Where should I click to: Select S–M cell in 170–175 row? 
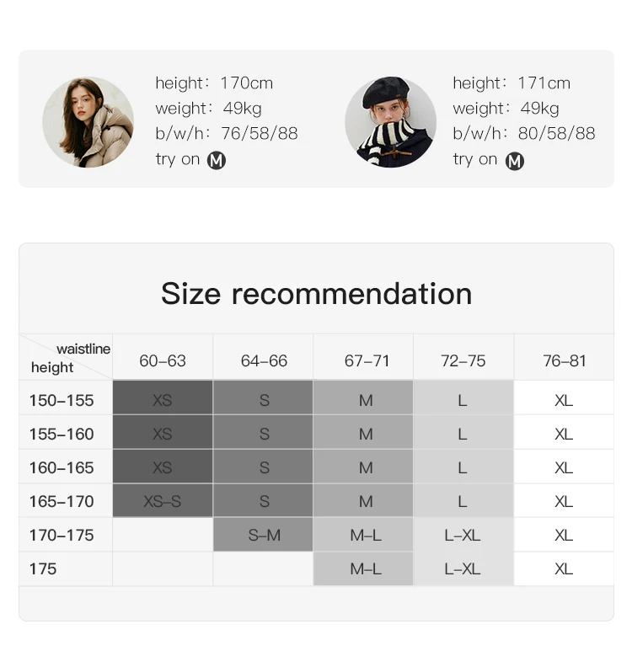pos(263,535)
